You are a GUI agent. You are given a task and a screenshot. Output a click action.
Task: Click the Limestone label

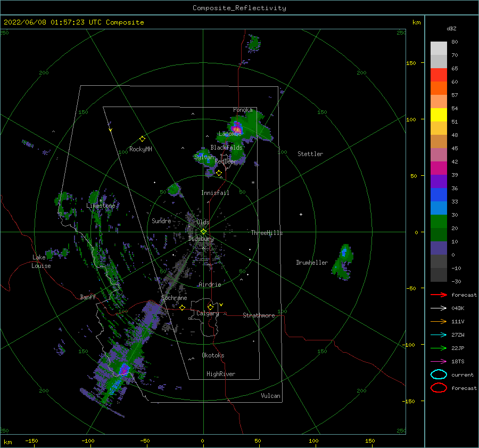(x=101, y=206)
